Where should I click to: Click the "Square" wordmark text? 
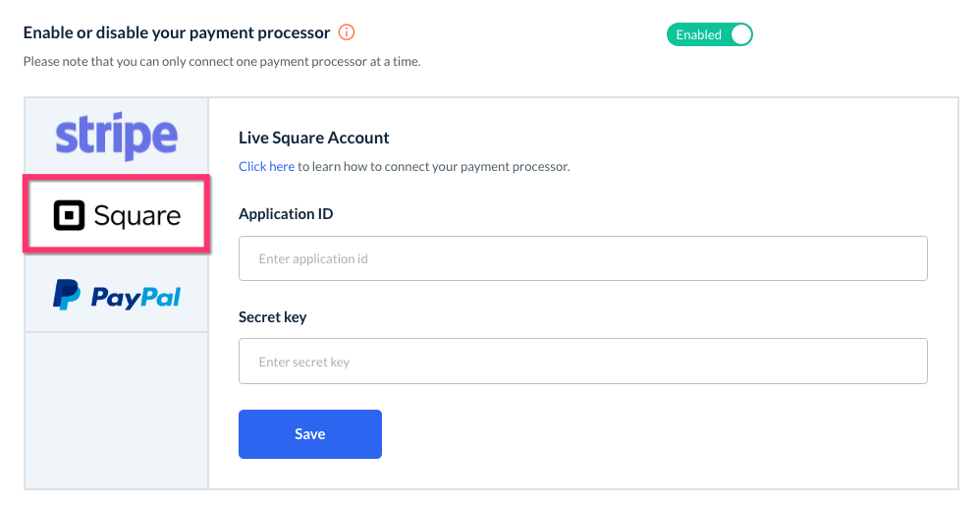coord(137,216)
